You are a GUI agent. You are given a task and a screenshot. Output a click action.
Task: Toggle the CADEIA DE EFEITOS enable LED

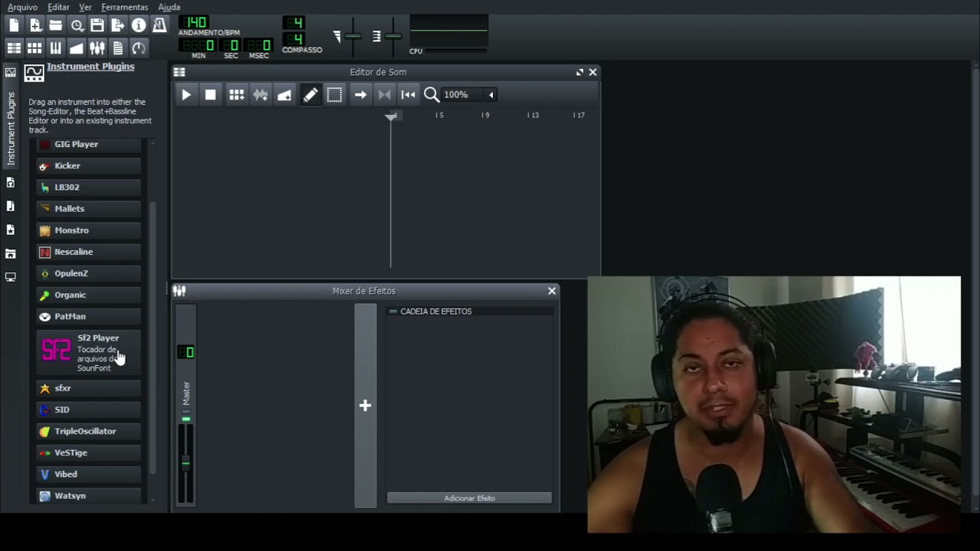(x=393, y=311)
